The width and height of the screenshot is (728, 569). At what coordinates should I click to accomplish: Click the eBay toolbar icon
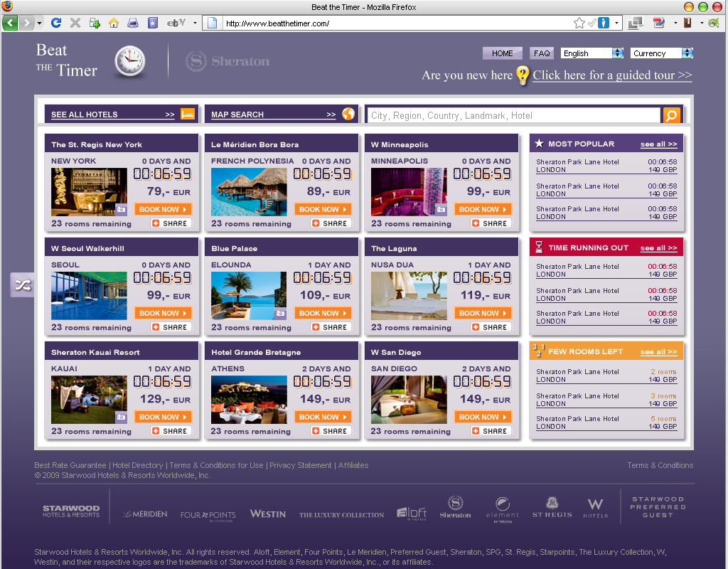point(176,23)
